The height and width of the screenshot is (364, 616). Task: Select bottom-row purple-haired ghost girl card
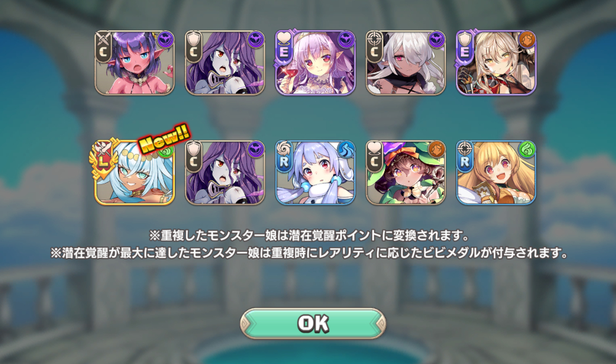point(225,173)
